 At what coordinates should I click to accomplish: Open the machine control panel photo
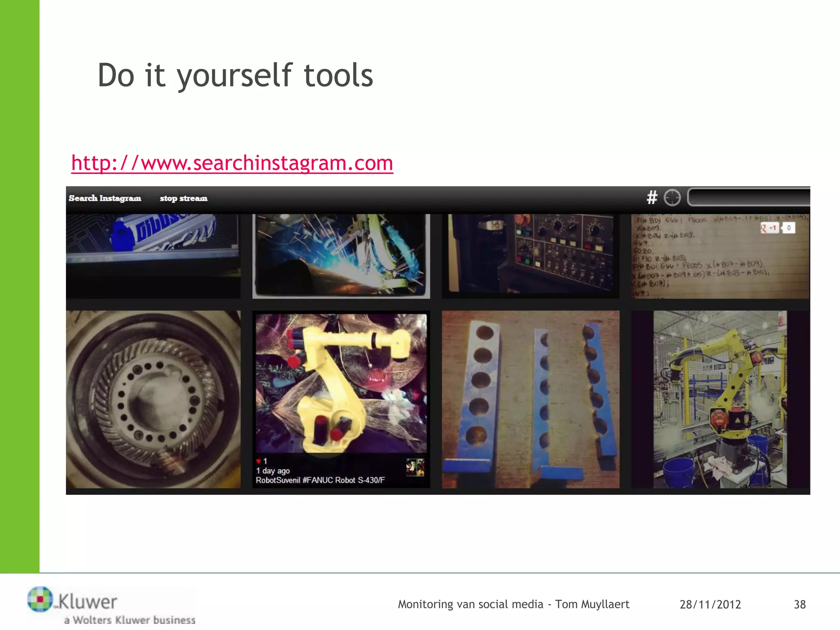coord(531,256)
